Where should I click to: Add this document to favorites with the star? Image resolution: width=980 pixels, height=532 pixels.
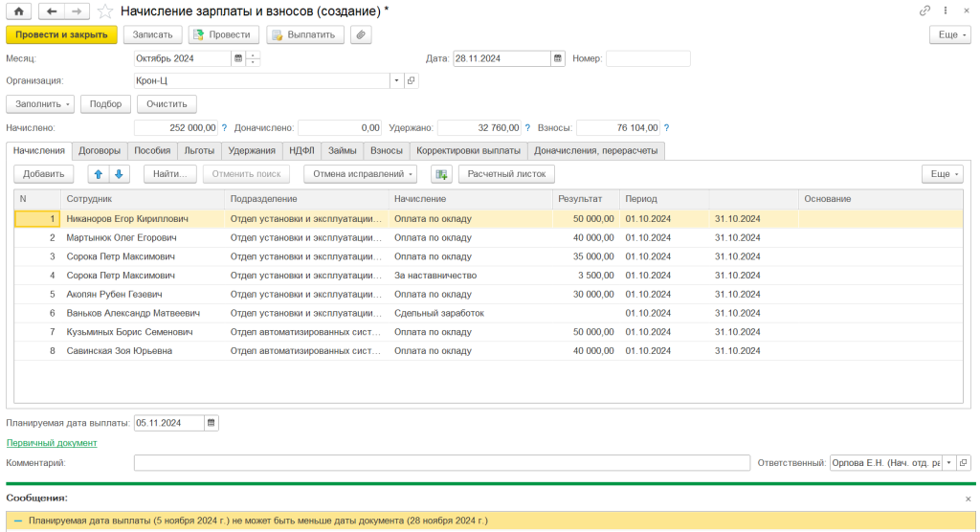click(x=105, y=11)
